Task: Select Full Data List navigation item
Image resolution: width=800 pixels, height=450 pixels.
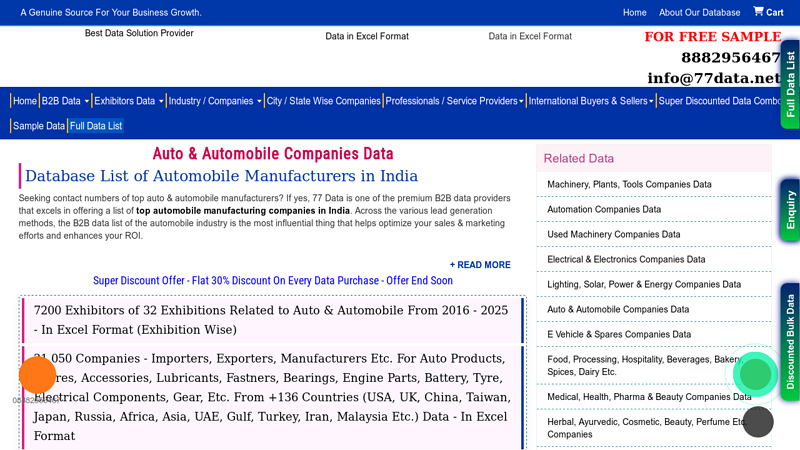Action: point(96,126)
